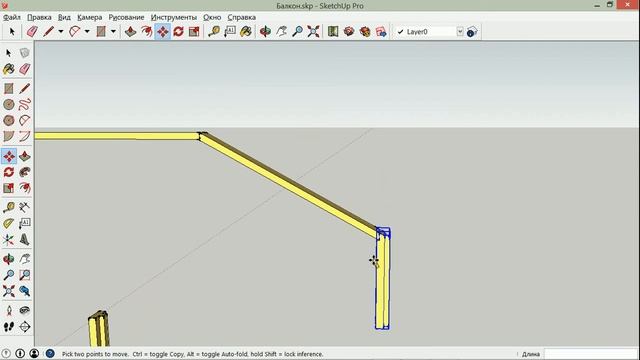Select the Position Camera tool
This screenshot has width=640, height=360.
[x=9, y=311]
